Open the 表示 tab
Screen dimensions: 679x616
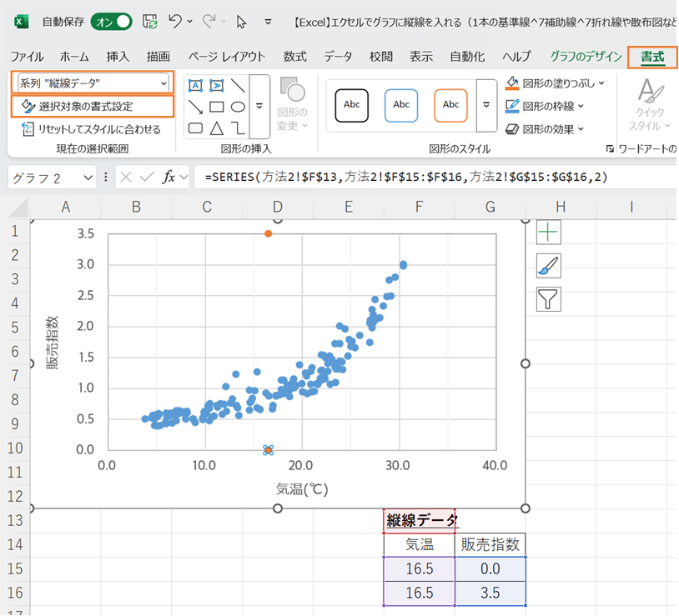coord(421,57)
